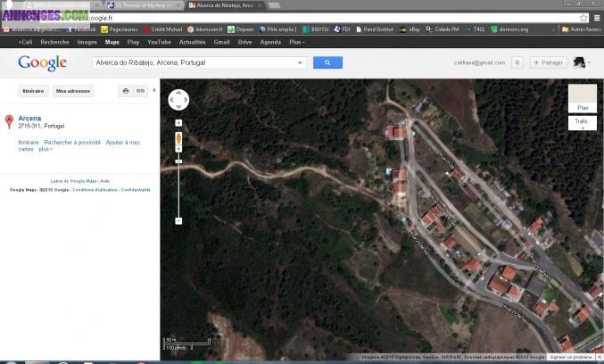This screenshot has width=604, height=364.
Task: Open the Facebook bookmark
Action: point(81,29)
